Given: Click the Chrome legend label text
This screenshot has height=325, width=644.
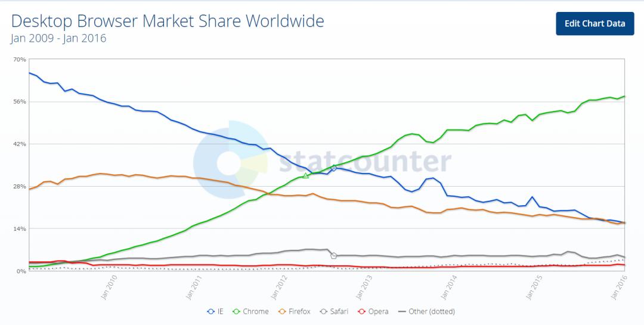Looking at the screenshot, I should point(255,312).
